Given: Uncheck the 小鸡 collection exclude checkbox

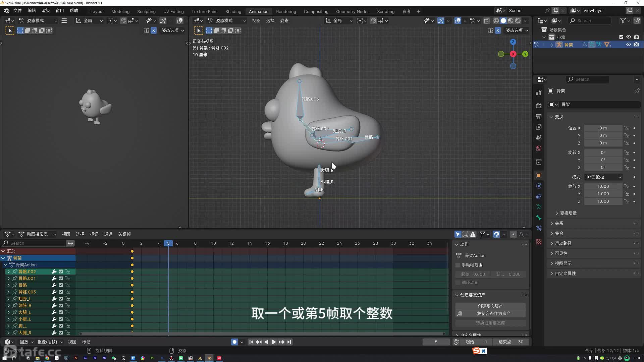Looking at the screenshot, I should (x=621, y=37).
